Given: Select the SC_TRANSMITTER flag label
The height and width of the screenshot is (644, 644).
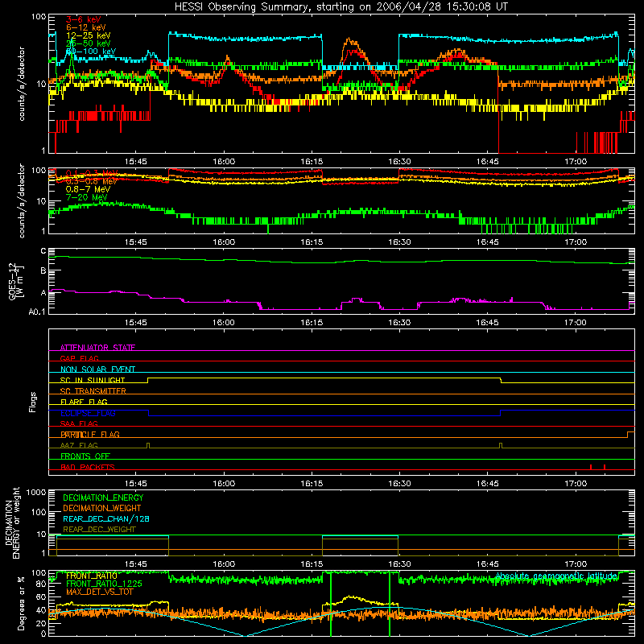Looking at the screenshot, I should (x=93, y=390).
